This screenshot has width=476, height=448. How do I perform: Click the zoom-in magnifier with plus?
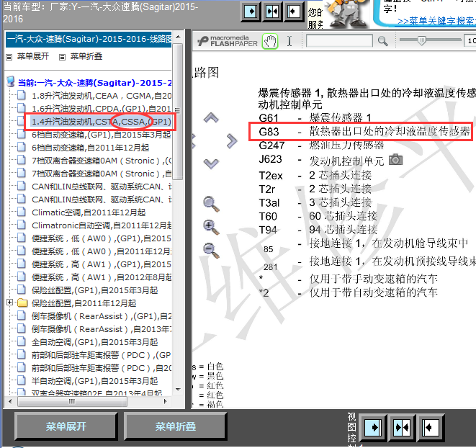[x=211, y=227]
